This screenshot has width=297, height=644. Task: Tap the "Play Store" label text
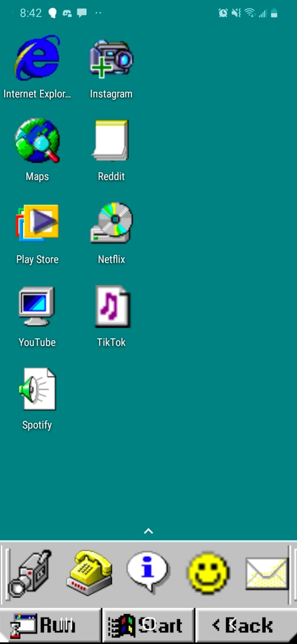coord(37,260)
